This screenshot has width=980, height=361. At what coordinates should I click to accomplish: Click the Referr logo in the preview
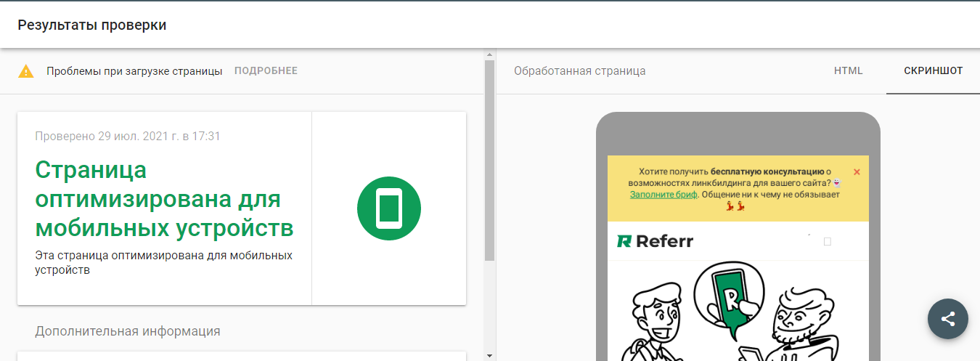tap(655, 241)
